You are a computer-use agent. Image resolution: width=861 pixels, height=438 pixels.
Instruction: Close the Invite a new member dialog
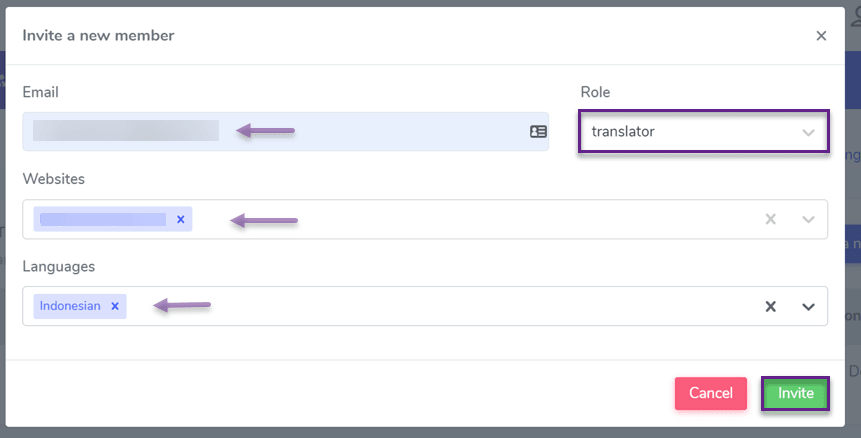[821, 36]
